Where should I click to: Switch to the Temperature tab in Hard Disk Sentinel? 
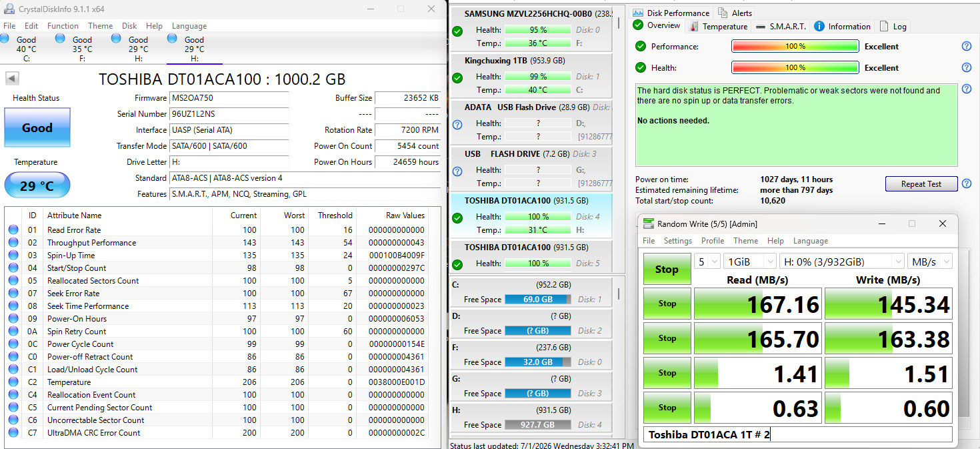tap(718, 27)
